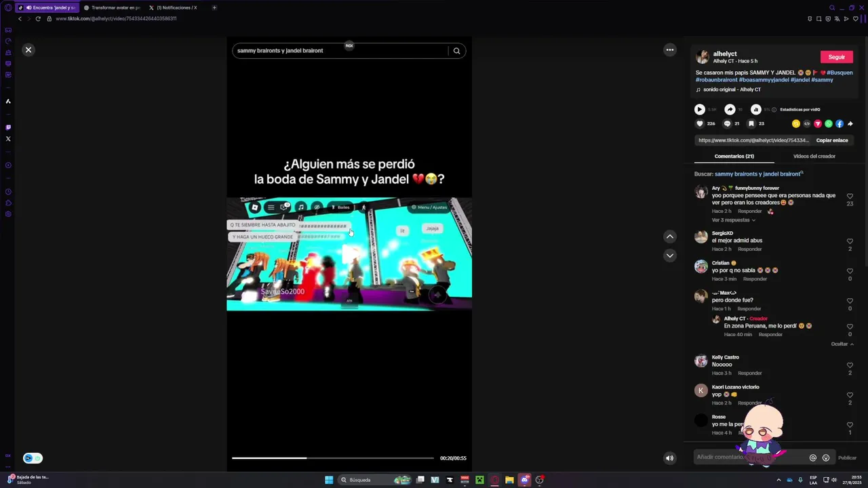This screenshot has width=868, height=488.
Task: Open a new browser tab with plus
Action: [214, 7]
